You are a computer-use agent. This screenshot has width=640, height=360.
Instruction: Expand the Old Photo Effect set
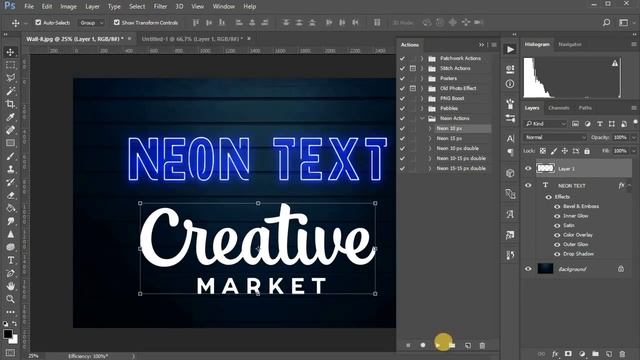point(422,88)
